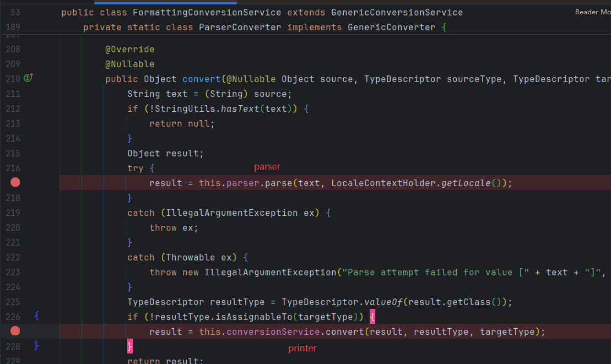Click the Reader Mode label
Image resolution: width=611 pixels, height=364 pixels.
[x=593, y=12]
